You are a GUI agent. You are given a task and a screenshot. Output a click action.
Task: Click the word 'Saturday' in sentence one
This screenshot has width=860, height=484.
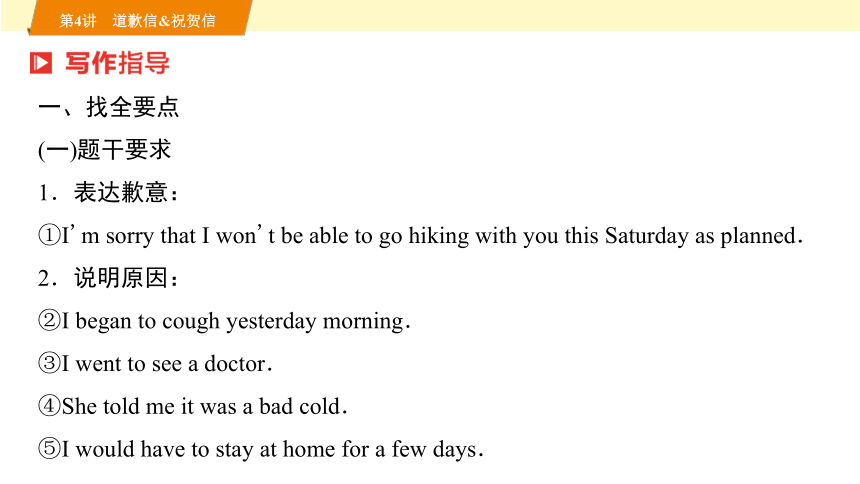tap(647, 236)
